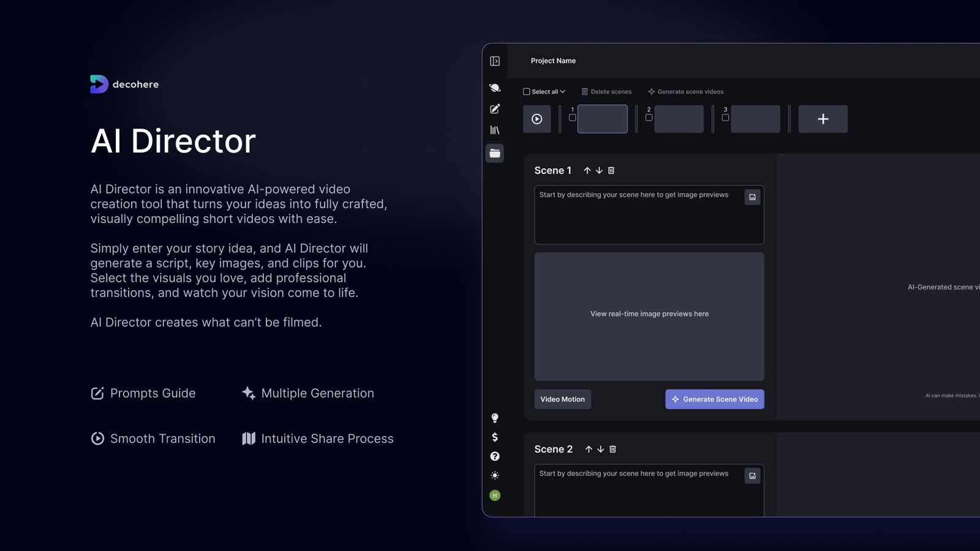
Task: Click the edit pencil icon in sidebar
Action: (x=495, y=109)
